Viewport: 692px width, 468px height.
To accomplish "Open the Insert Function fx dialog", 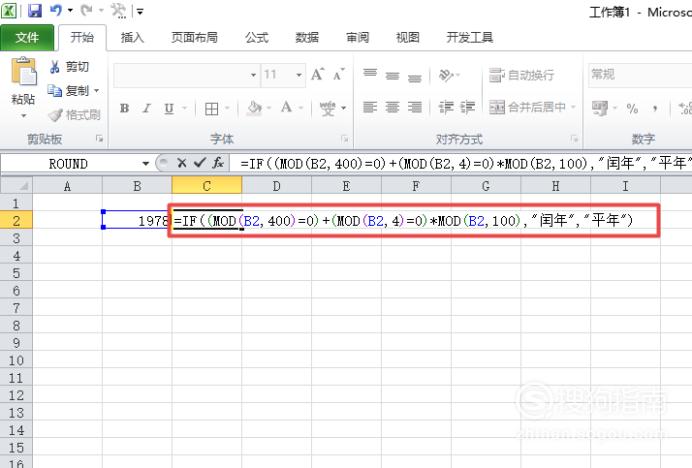I will (x=217, y=163).
